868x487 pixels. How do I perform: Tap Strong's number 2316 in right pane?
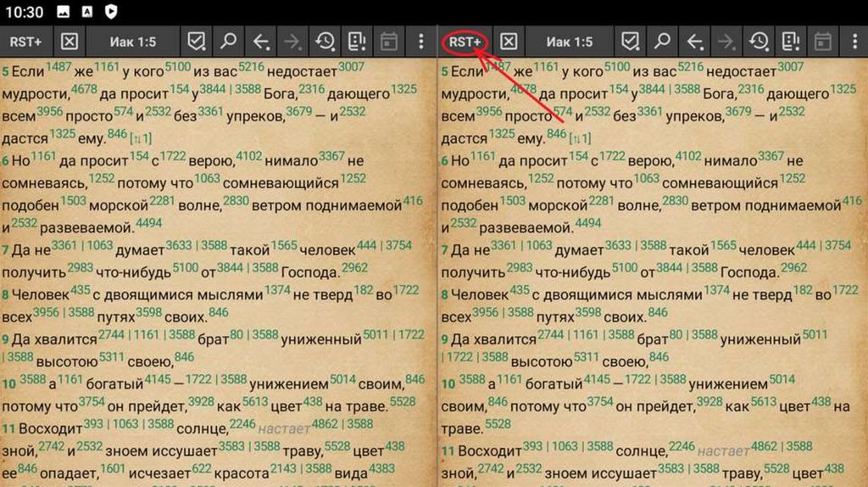(x=751, y=89)
